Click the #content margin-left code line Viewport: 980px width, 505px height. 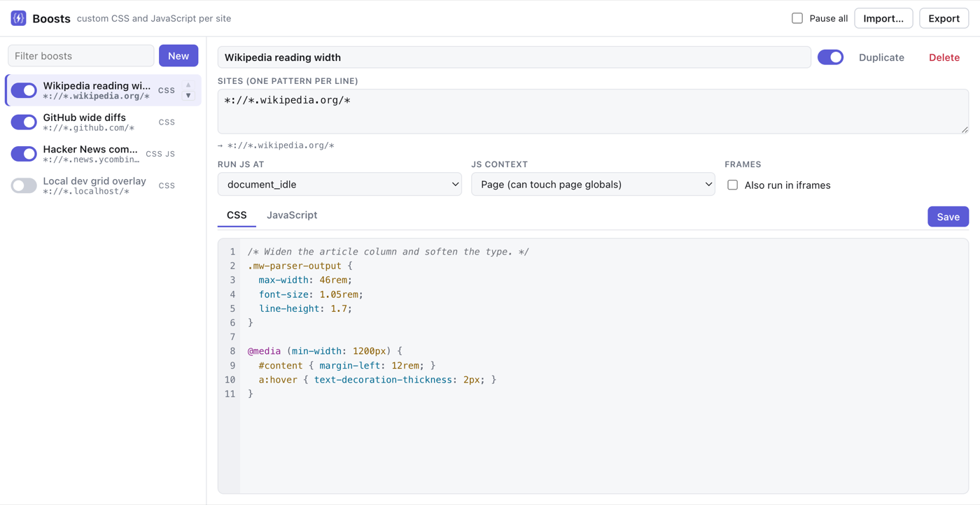(x=347, y=365)
